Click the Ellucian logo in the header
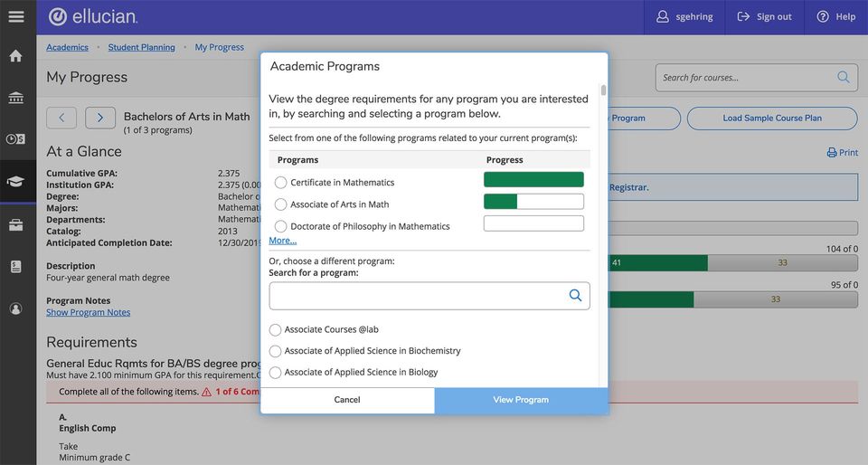The width and height of the screenshot is (868, 465). pyautogui.click(x=92, y=16)
